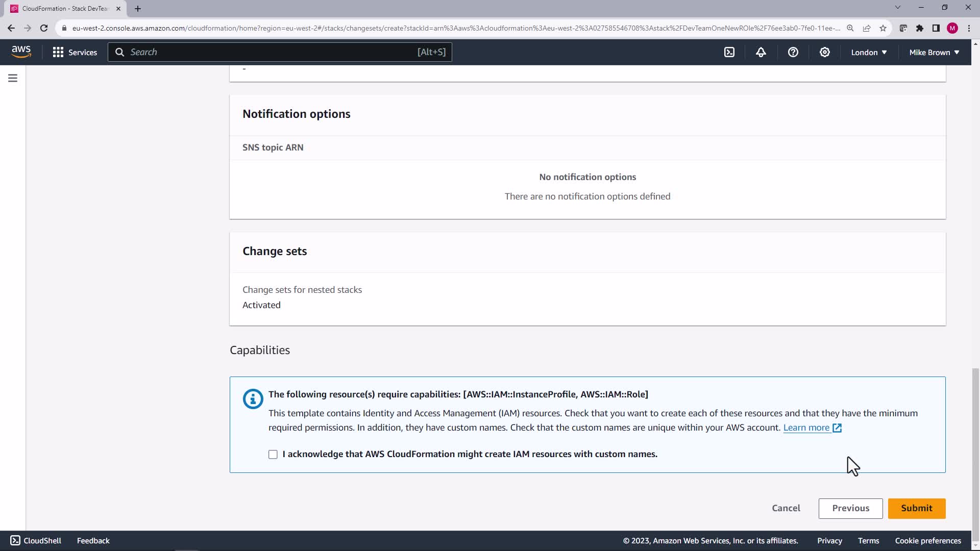Open browser extensions puzzle icon

(920, 28)
